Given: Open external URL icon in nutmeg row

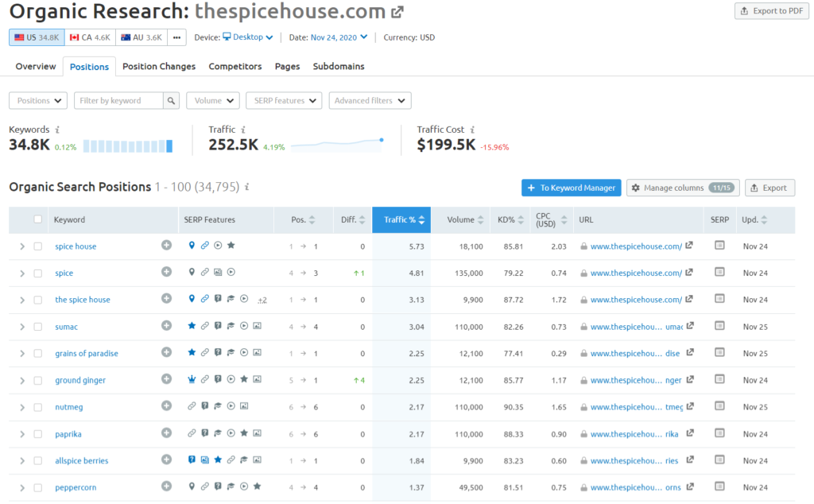Looking at the screenshot, I should click(690, 406).
